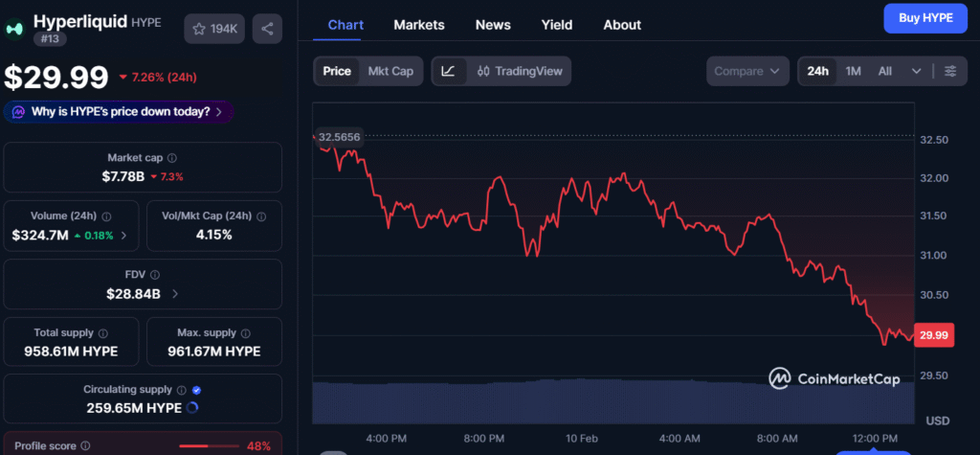Open the chart settings sliders icon
980x455 pixels.
point(949,71)
